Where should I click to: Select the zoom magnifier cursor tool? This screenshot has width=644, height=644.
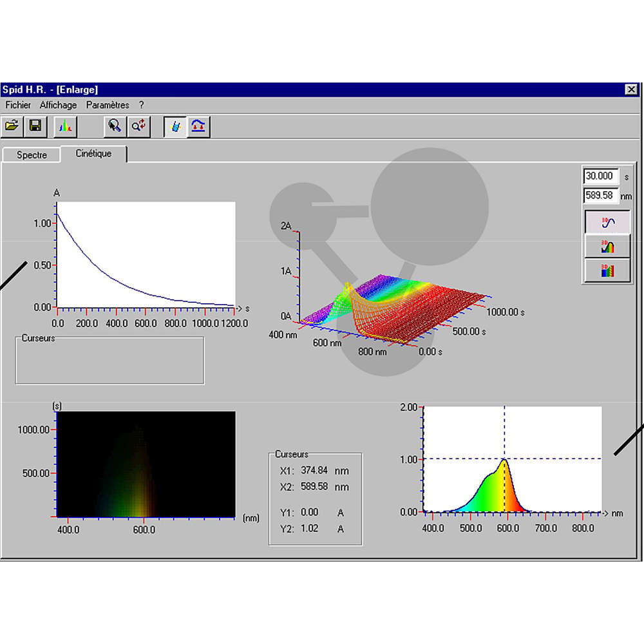point(115,126)
